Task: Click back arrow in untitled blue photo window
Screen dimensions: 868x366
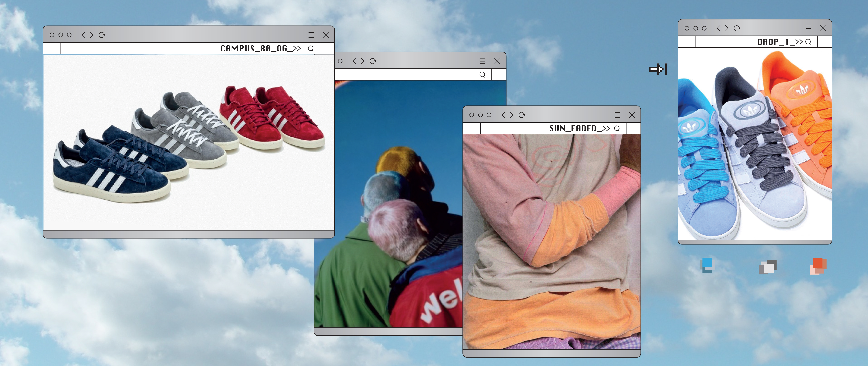Action: [x=354, y=61]
